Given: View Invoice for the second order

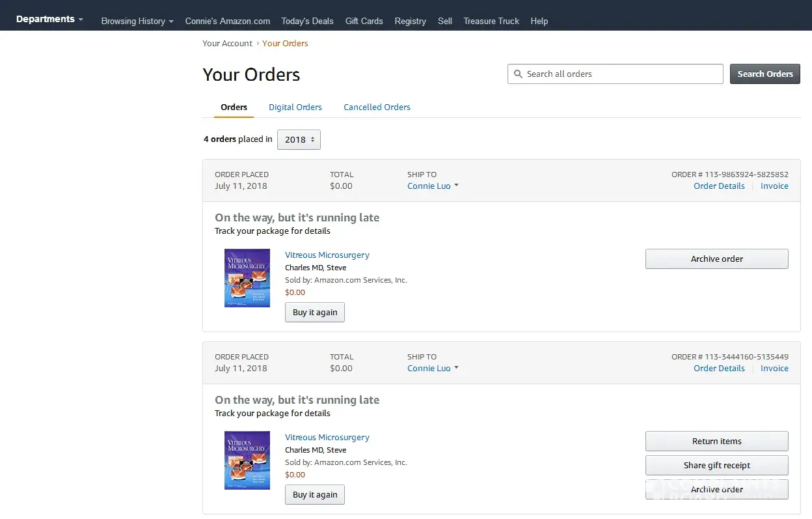Looking at the screenshot, I should [x=774, y=369].
